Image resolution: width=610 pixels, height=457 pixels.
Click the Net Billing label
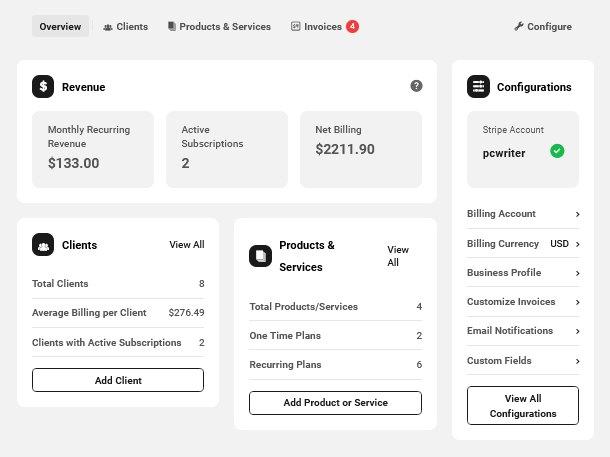[338, 130]
